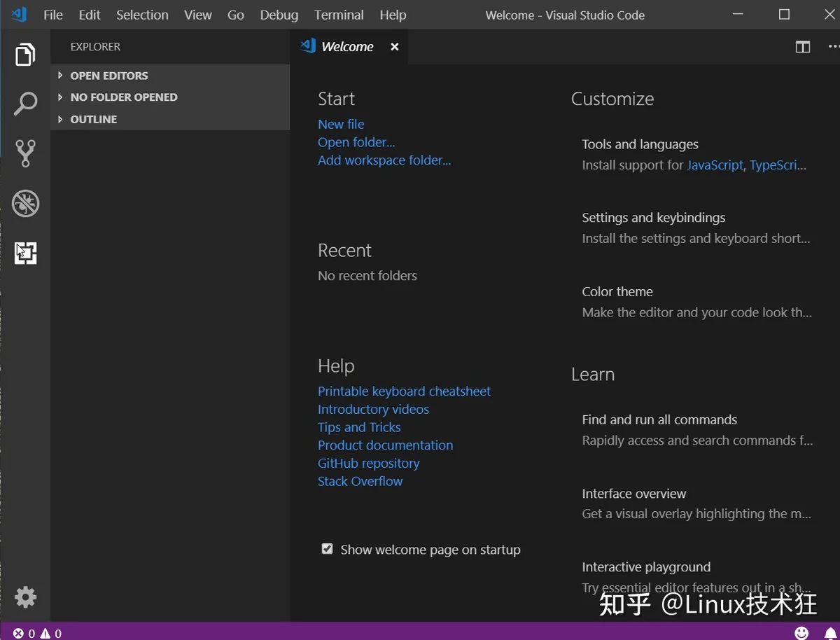The width and height of the screenshot is (840, 640).
Task: Maximize the Visual Studio Code window
Action: pos(784,15)
